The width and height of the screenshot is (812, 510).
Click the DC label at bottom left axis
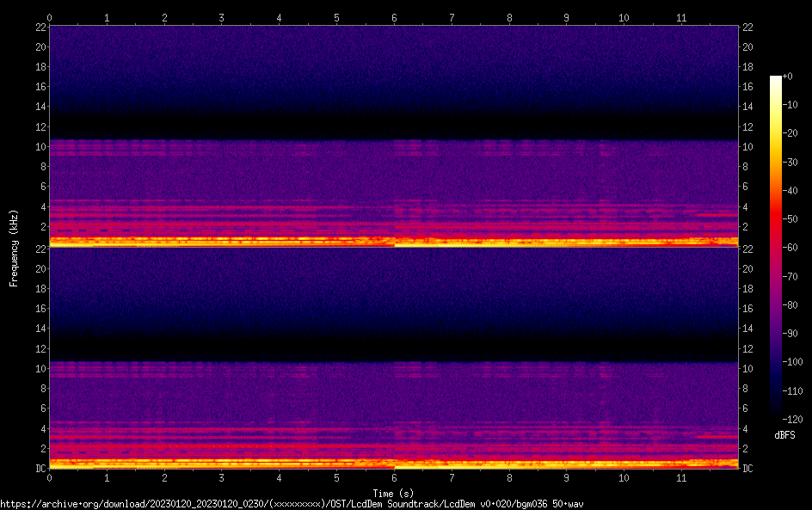click(40, 469)
